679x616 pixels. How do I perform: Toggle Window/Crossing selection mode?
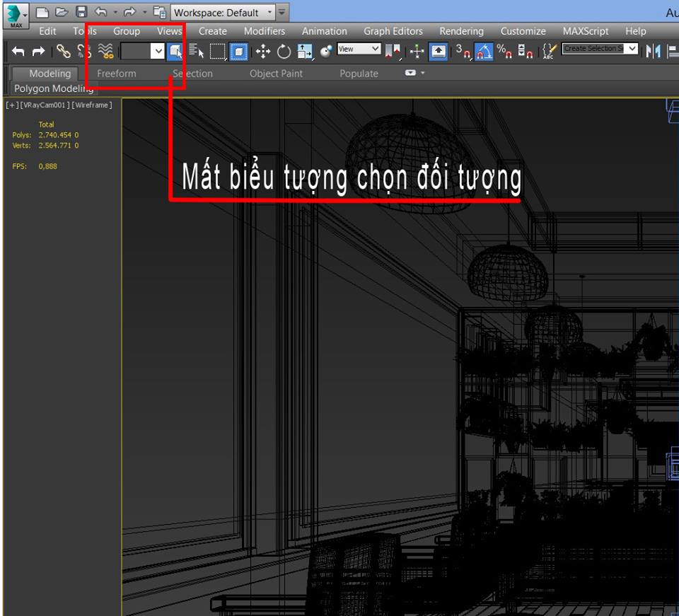pos(239,51)
